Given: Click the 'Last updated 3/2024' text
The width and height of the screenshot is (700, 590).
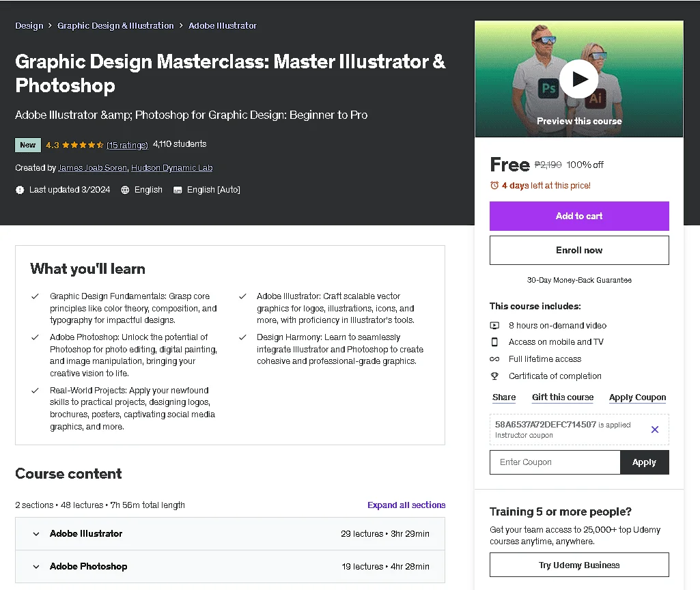Looking at the screenshot, I should coord(70,190).
